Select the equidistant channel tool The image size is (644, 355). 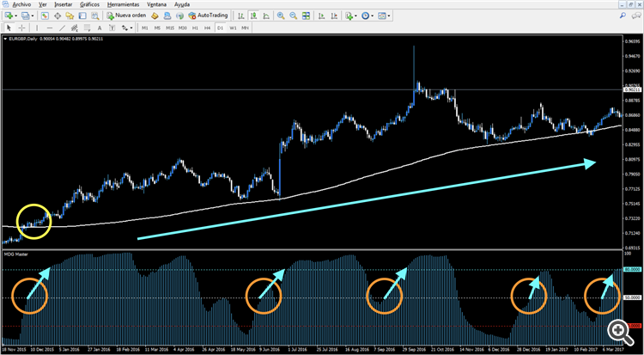[x=75, y=28]
